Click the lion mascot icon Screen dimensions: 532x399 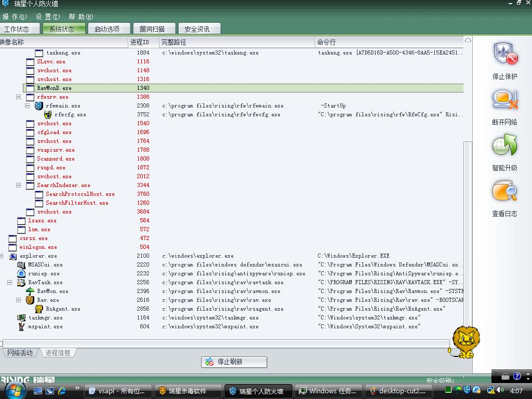coord(464,342)
